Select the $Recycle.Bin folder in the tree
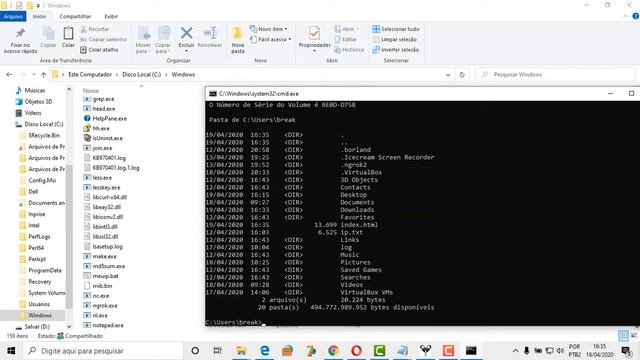The height and width of the screenshot is (360, 640). [x=44, y=135]
